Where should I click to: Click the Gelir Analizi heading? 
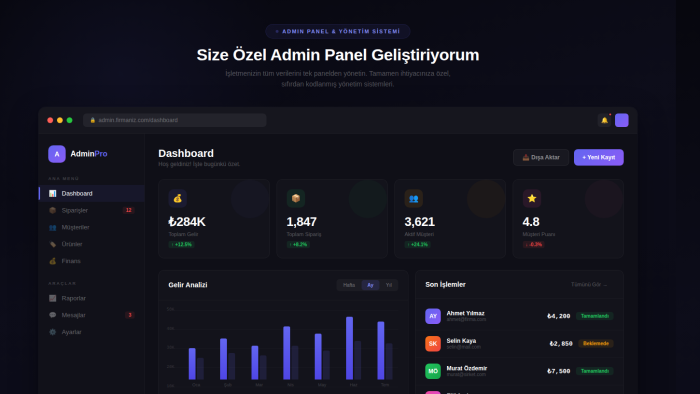(x=188, y=285)
